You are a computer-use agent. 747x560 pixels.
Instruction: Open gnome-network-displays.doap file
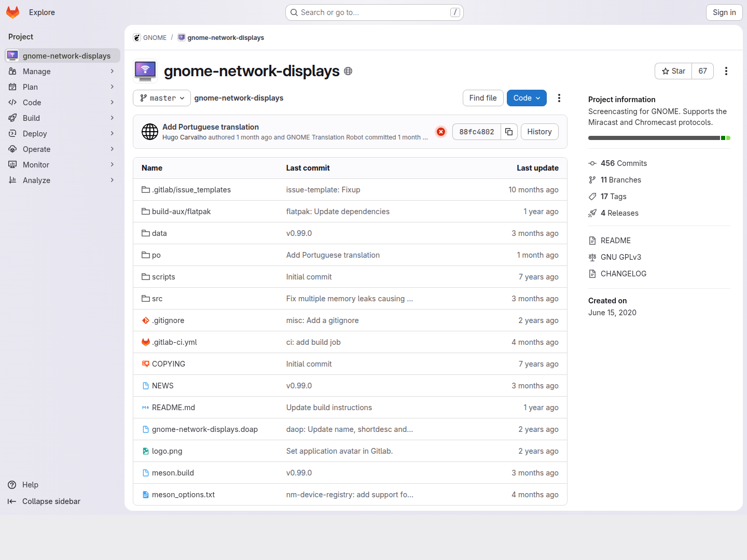pyautogui.click(x=205, y=429)
